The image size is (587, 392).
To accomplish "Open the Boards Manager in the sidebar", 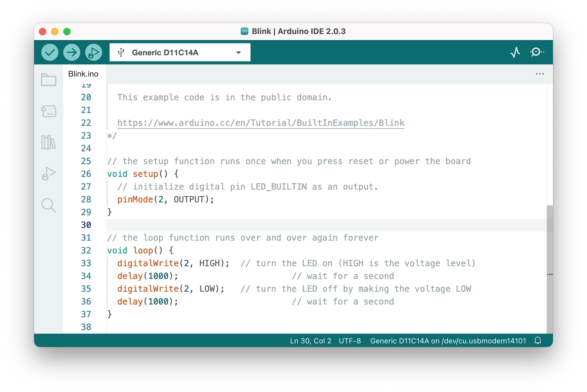I will pyautogui.click(x=49, y=111).
